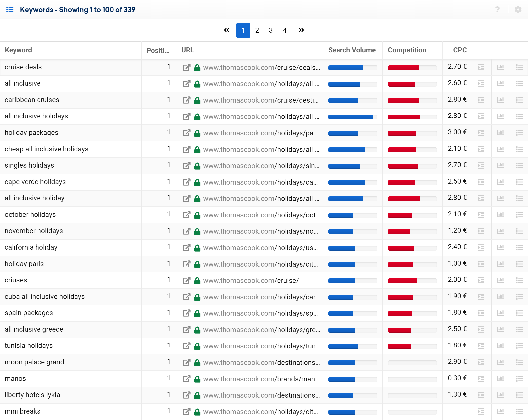
Task: Show SERP list icon for all inclusive holidays
Action: (481, 116)
